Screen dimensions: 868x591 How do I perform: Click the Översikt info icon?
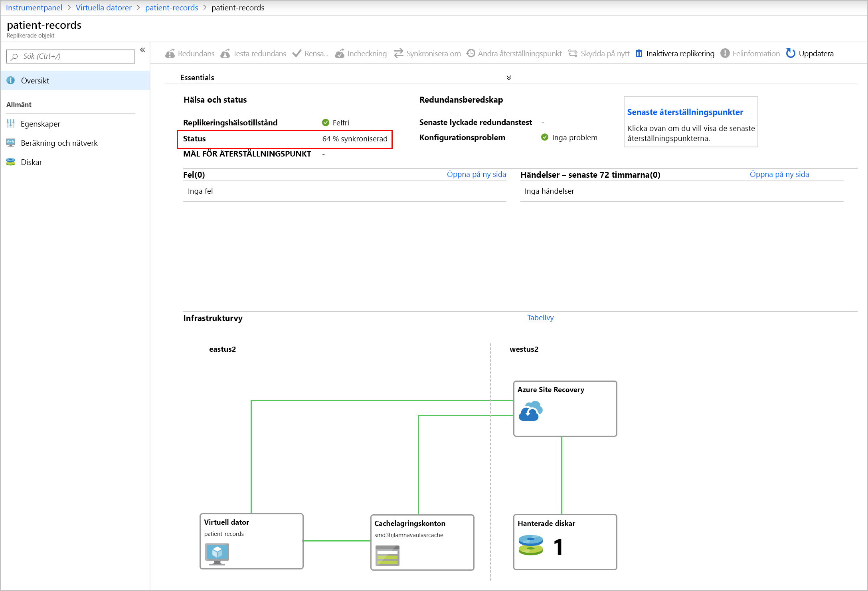pos(11,80)
